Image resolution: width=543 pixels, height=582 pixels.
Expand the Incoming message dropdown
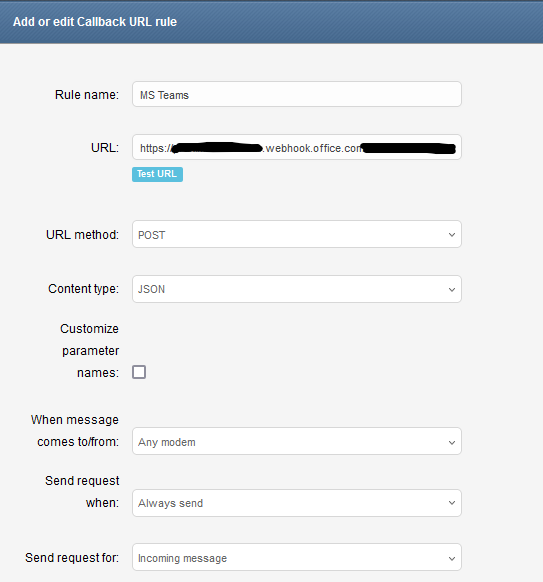(x=297, y=557)
